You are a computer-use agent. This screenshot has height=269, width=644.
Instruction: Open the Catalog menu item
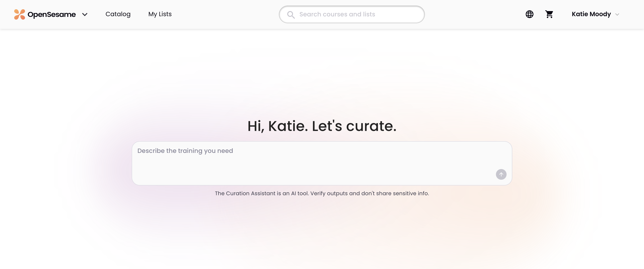(x=118, y=14)
